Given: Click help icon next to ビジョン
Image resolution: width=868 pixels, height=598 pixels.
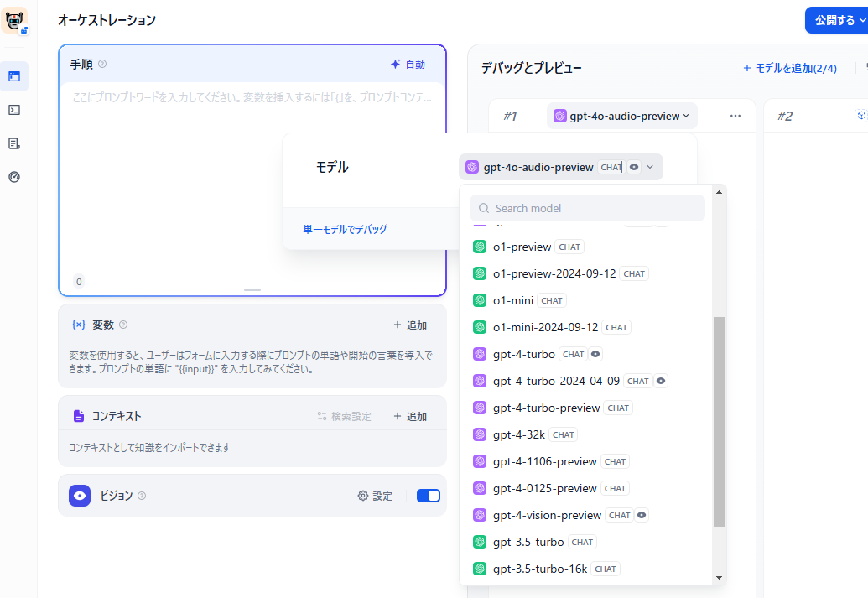Looking at the screenshot, I should tap(142, 496).
